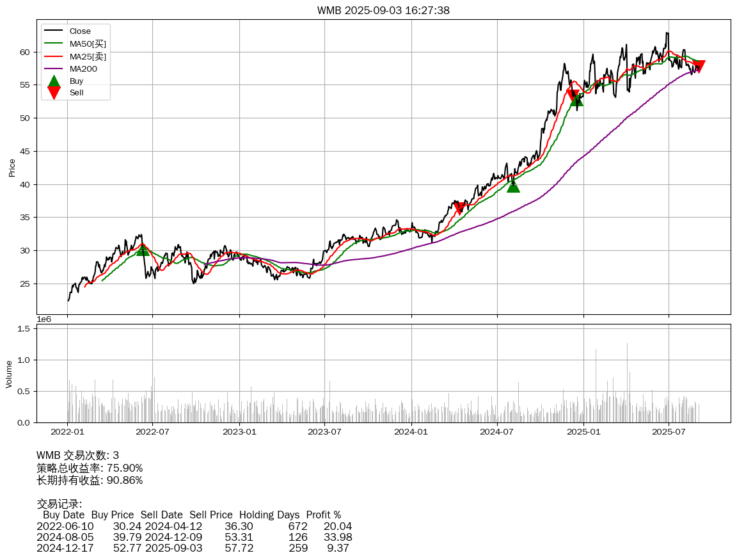This screenshot has width=737, height=560.
Task: Click the green MA50 line sample in legend
Action: coord(54,44)
